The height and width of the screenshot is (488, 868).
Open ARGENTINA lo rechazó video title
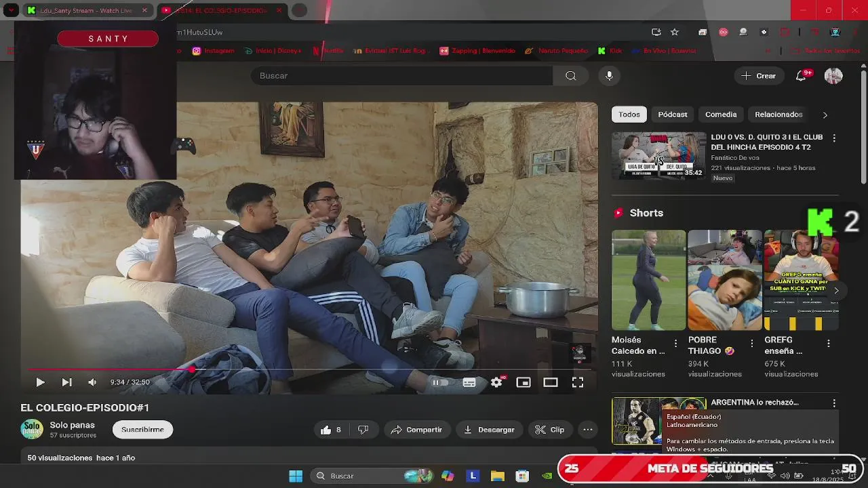point(754,403)
